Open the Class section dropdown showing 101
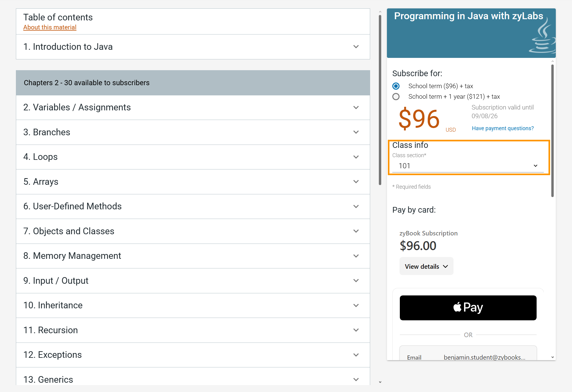This screenshot has height=392, width=572. [468, 166]
